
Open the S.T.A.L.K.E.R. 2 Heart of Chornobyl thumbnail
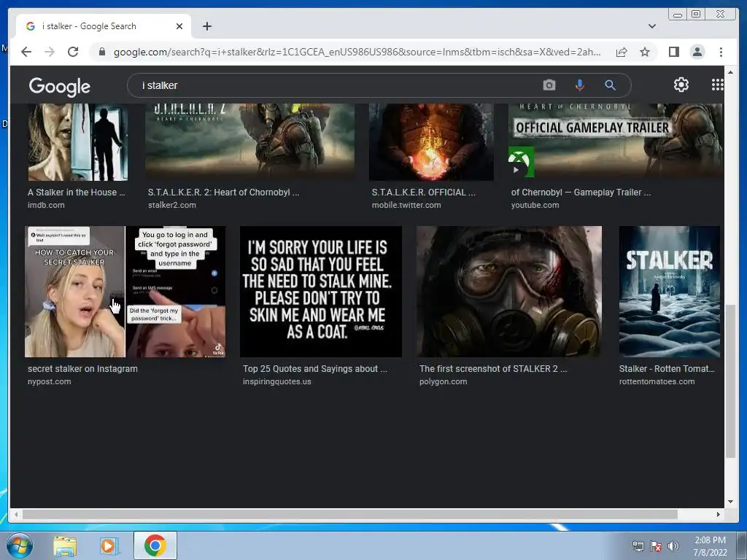pos(249,142)
